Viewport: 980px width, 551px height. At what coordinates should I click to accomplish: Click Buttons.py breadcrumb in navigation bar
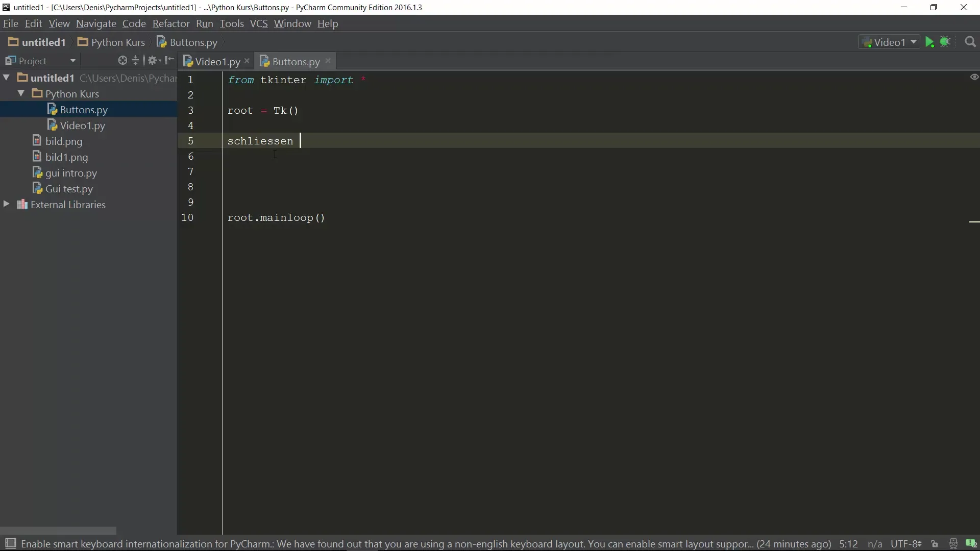coord(187,42)
